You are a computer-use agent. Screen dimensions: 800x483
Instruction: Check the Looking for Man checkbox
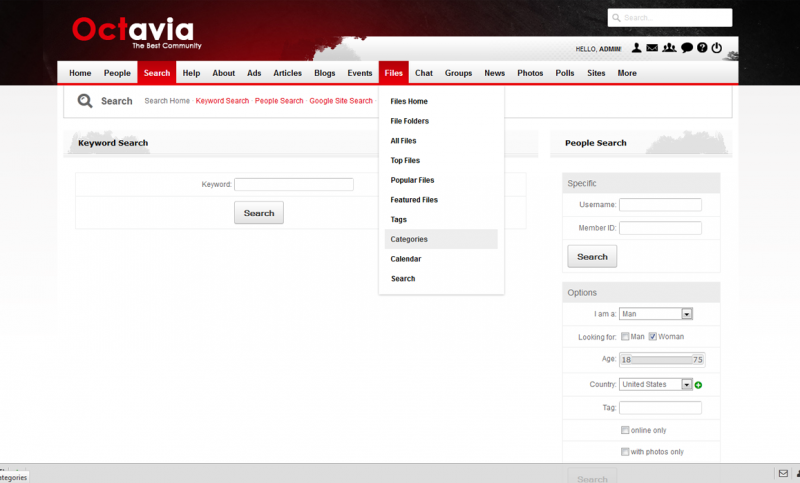pyautogui.click(x=625, y=337)
